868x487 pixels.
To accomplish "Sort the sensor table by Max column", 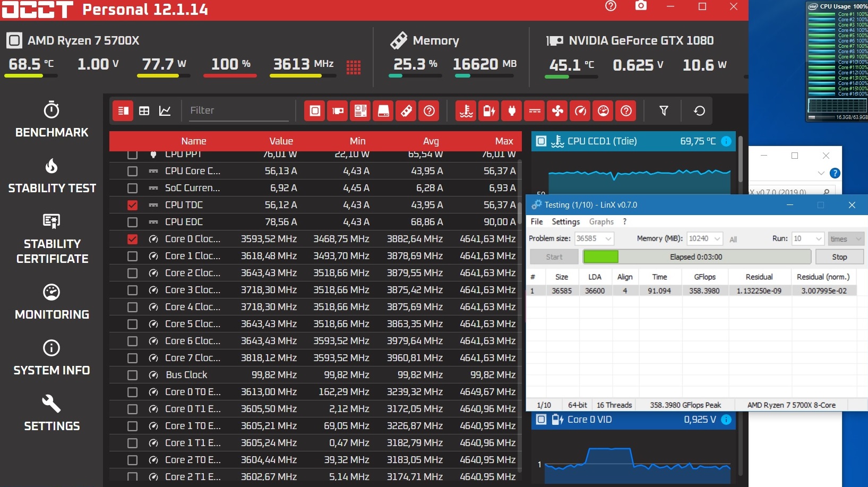I will (x=504, y=141).
